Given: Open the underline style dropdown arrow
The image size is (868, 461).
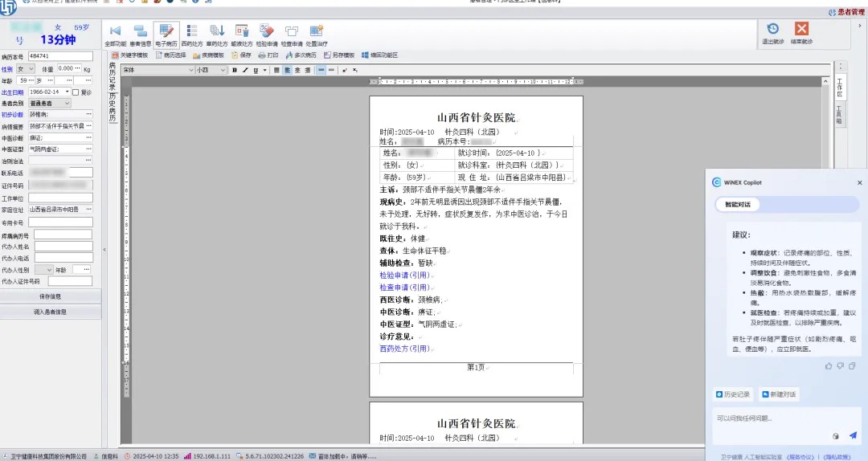Looking at the screenshot, I should tap(264, 71).
